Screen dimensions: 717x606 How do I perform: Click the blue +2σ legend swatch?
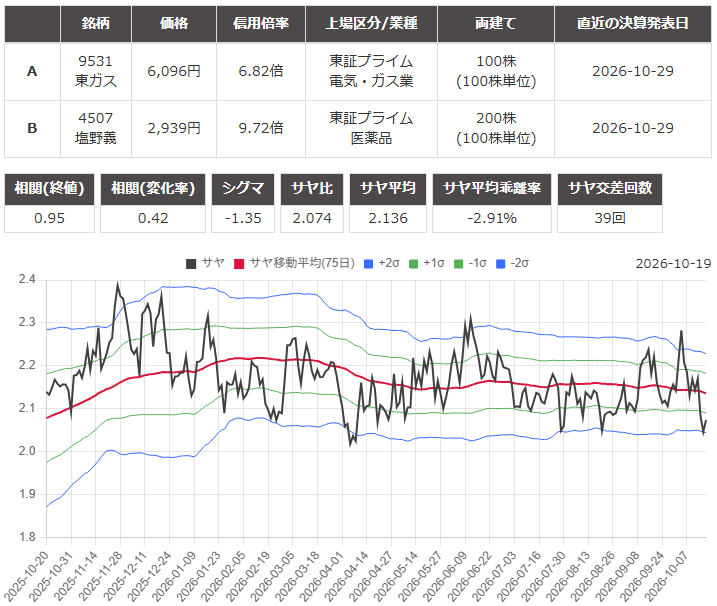pos(369,263)
